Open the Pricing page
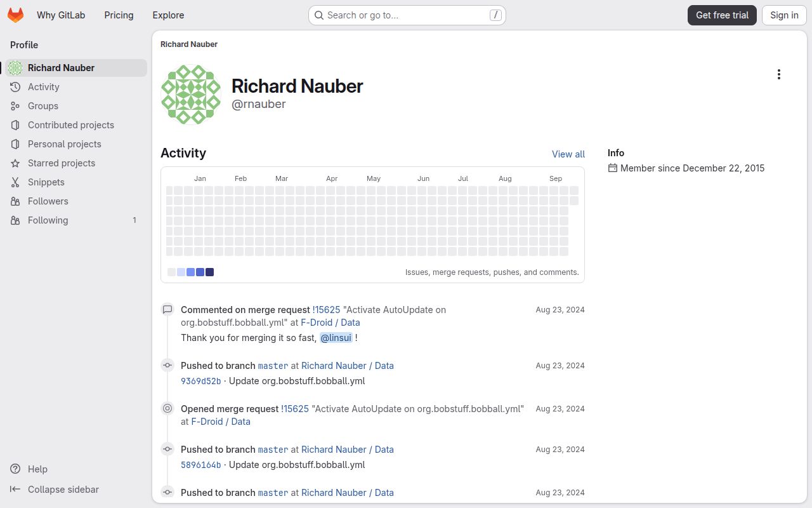Screen dimensions: 812x508 click(x=119, y=15)
